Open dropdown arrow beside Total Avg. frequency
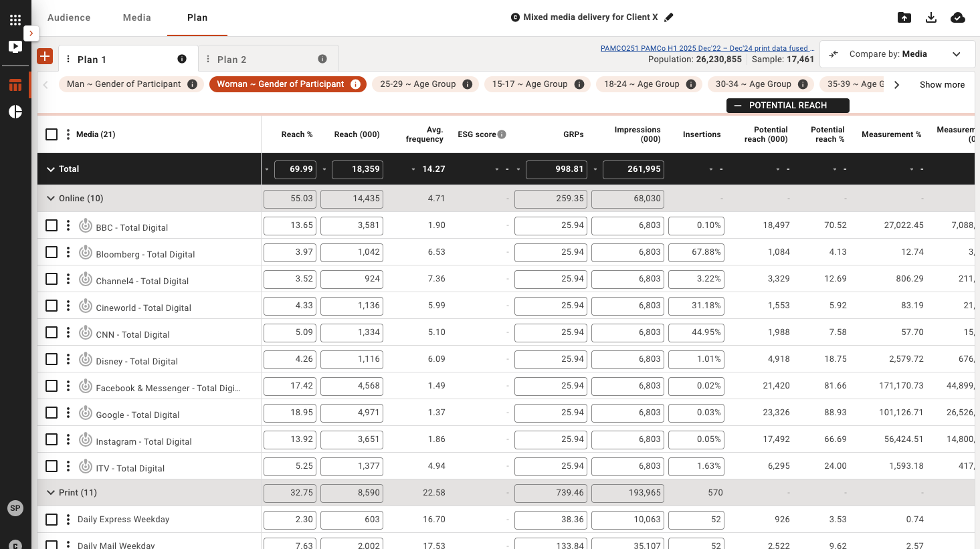This screenshot has width=980, height=549. coord(413,169)
